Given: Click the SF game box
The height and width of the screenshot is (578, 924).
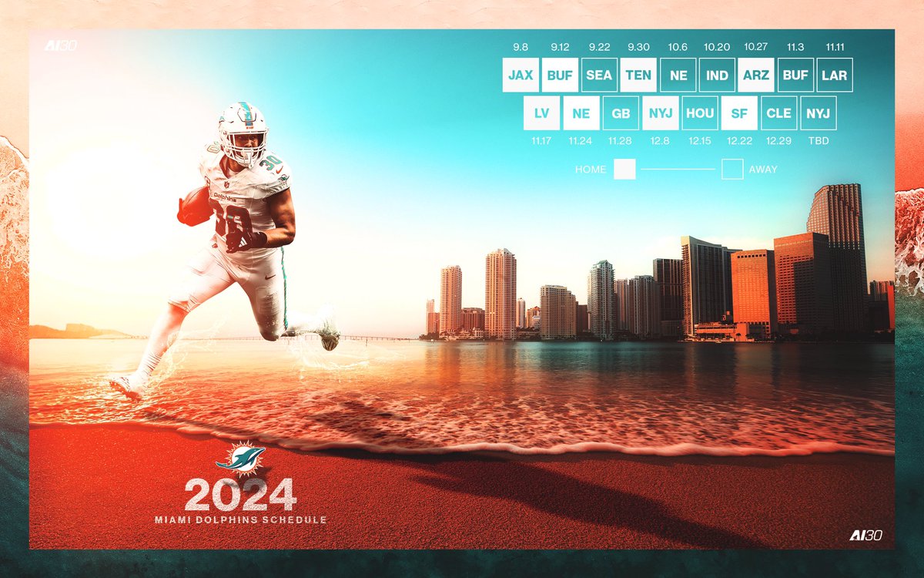Looking at the screenshot, I should point(739,113).
